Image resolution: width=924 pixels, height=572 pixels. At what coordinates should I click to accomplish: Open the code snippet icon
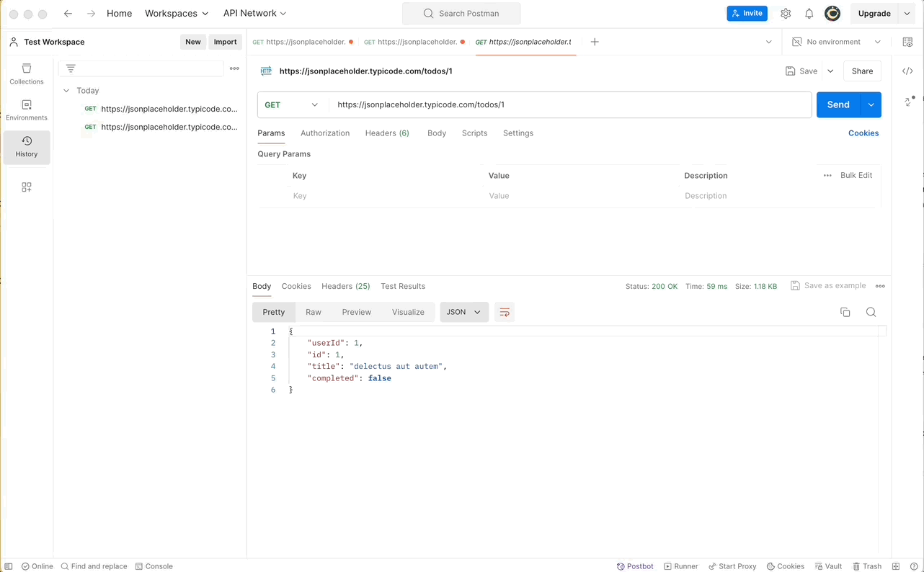click(x=907, y=71)
